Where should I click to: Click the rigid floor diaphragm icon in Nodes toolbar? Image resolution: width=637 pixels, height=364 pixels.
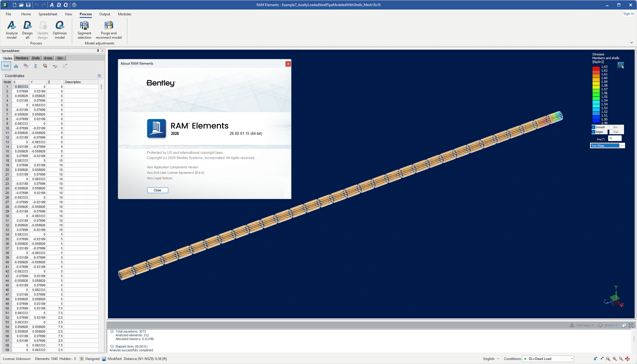(26, 66)
